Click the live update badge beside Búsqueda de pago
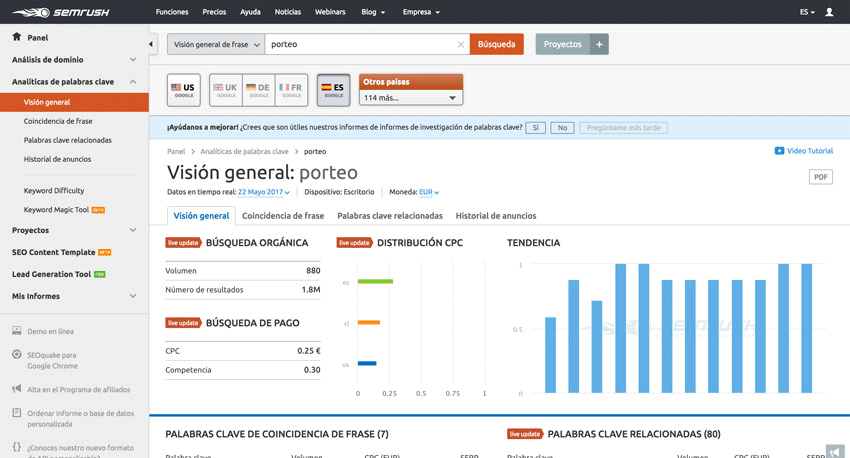The image size is (850, 458). 183,323
